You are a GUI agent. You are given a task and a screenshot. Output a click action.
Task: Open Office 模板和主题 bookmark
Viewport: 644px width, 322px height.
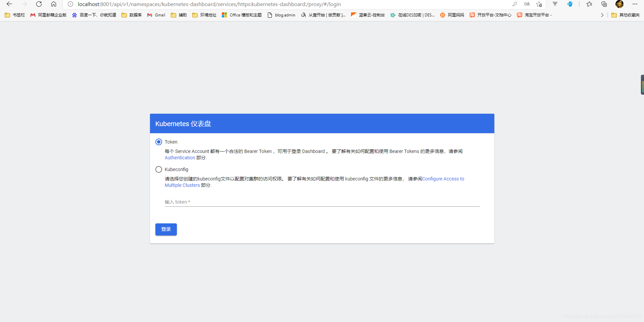click(x=242, y=15)
